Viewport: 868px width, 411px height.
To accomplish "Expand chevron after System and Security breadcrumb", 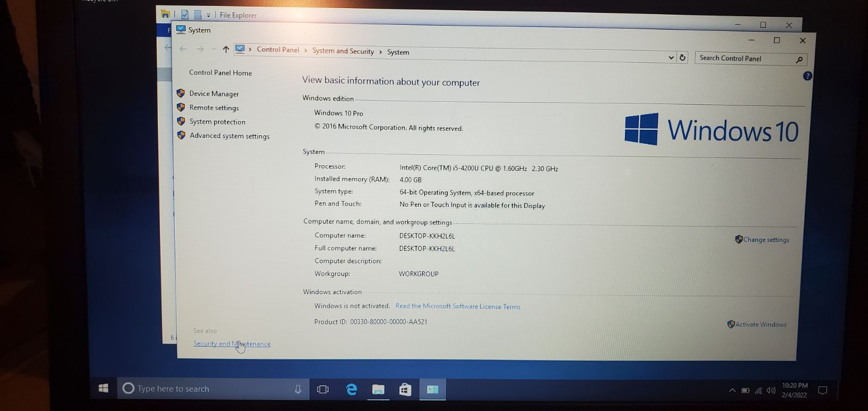I will click(381, 52).
